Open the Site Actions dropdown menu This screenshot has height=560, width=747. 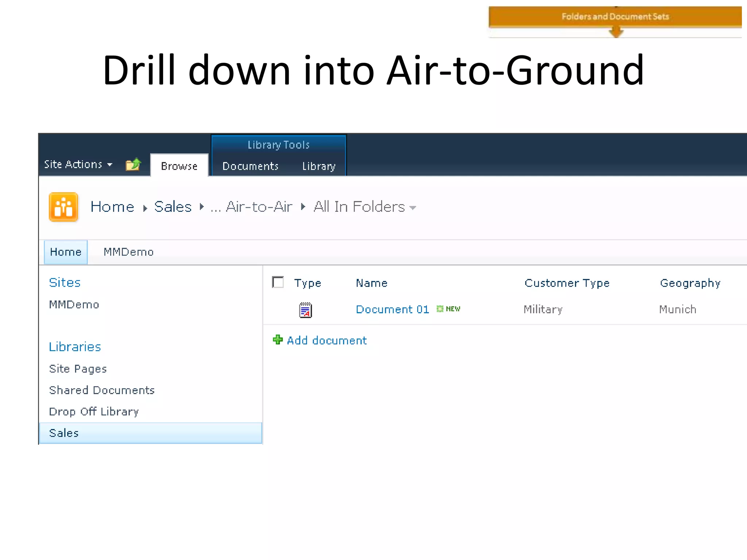pos(78,164)
